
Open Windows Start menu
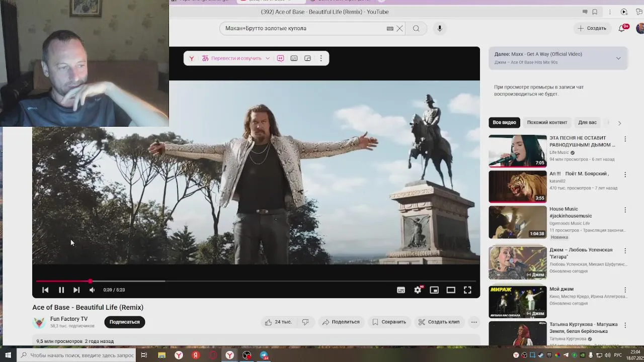(8, 355)
